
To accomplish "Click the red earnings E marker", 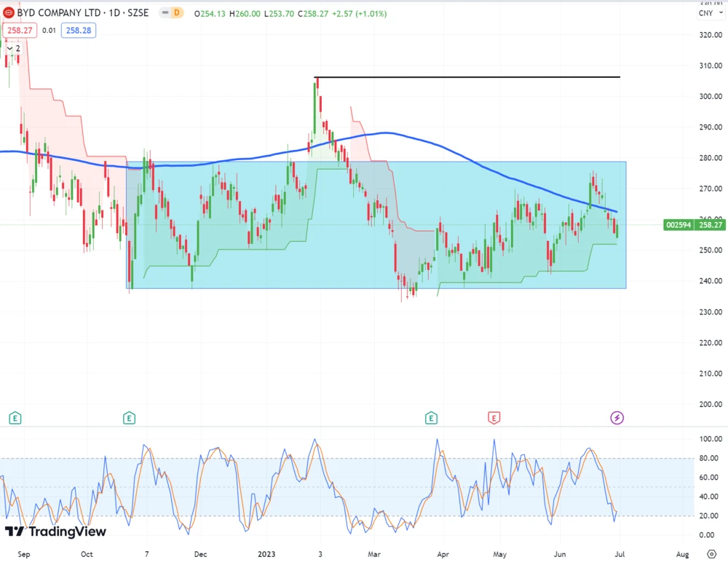I will 494,418.
